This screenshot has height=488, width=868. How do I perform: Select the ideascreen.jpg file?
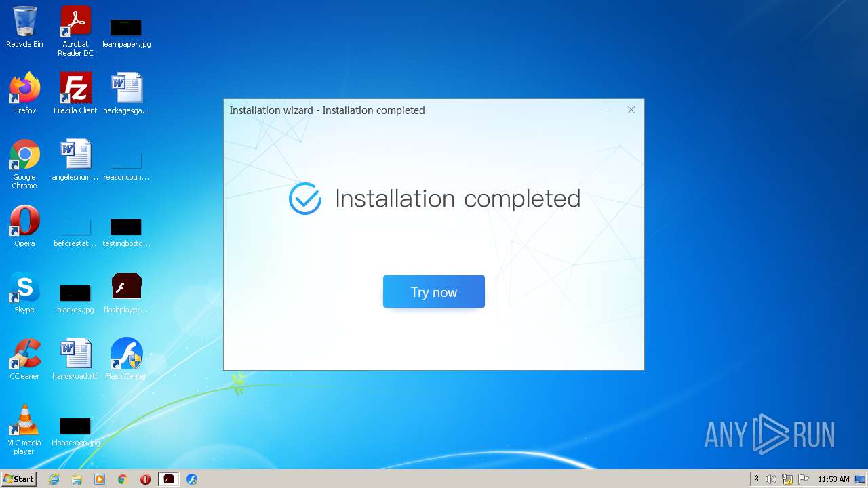click(75, 432)
